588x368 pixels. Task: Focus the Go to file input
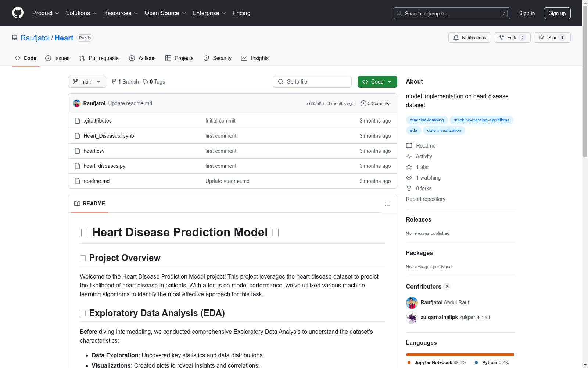coord(312,82)
